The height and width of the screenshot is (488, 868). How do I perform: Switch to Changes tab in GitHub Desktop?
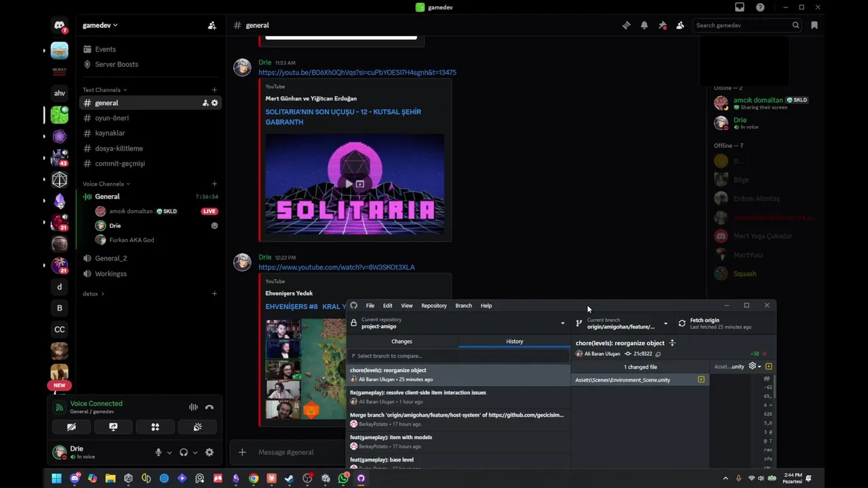click(401, 342)
